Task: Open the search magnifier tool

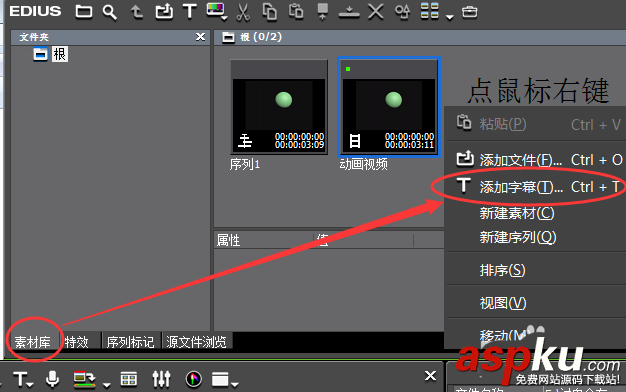Action: click(x=109, y=12)
